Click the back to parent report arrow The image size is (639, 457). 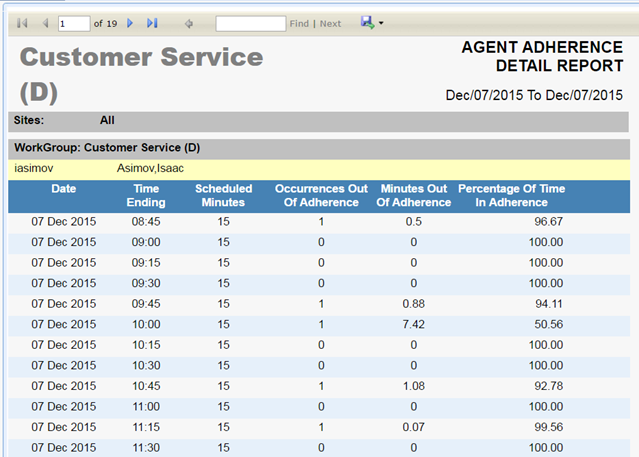click(189, 23)
